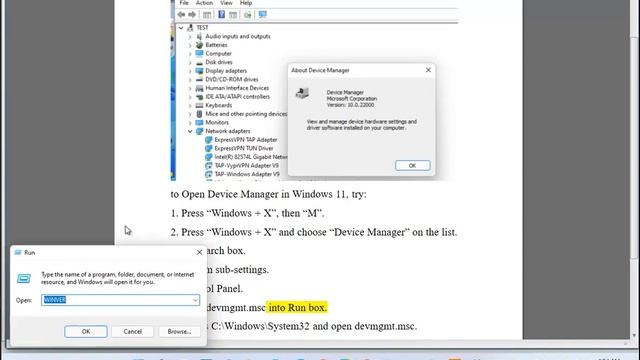Expand Audio inputs and outputs category
Screen dimensions: 640x360
point(190,36)
